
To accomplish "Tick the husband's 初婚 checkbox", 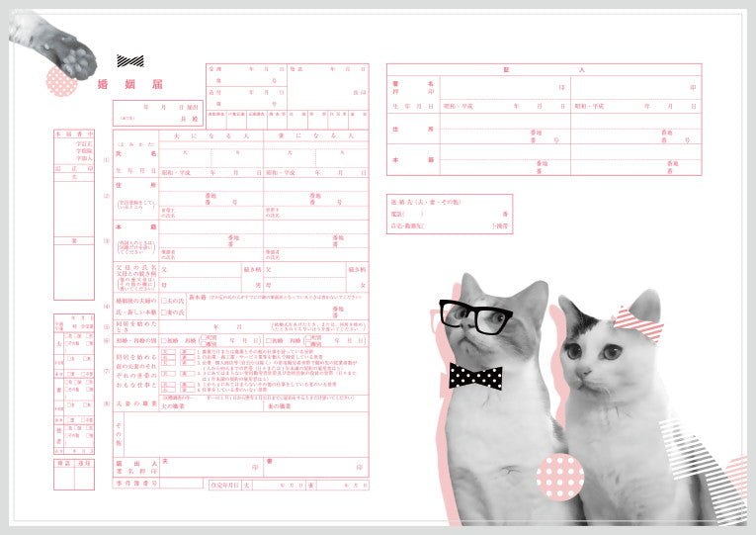I will pyautogui.click(x=164, y=338).
